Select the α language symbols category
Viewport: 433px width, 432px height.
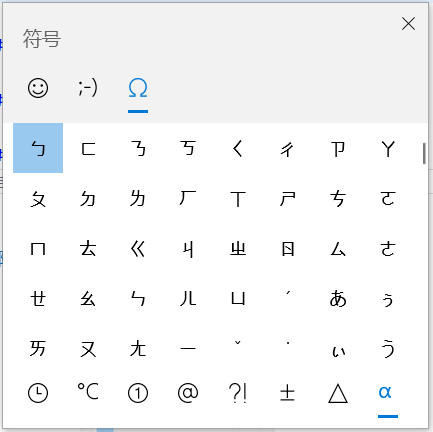pos(385,392)
